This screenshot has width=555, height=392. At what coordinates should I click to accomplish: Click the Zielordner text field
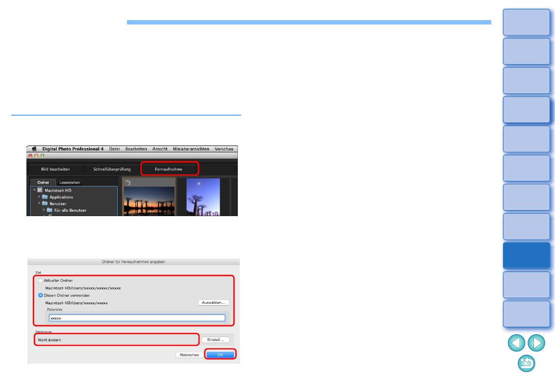coord(137,318)
